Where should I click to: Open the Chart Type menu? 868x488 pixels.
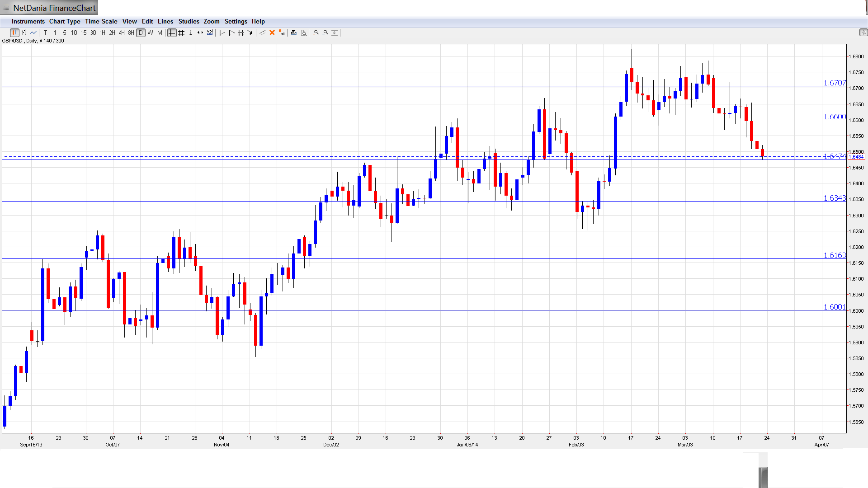point(65,21)
